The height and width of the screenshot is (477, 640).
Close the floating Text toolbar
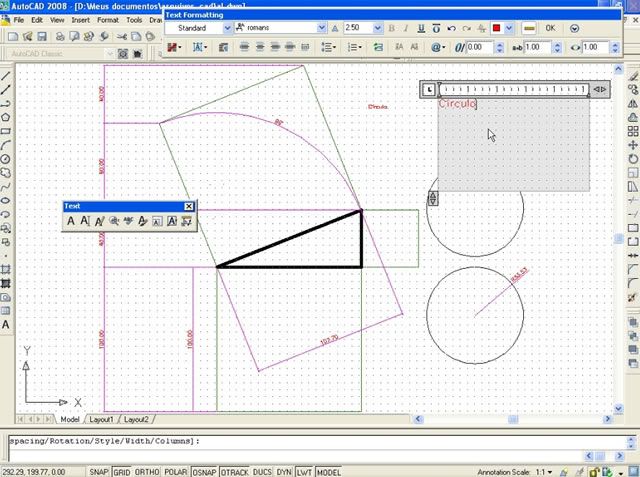pos(187,206)
